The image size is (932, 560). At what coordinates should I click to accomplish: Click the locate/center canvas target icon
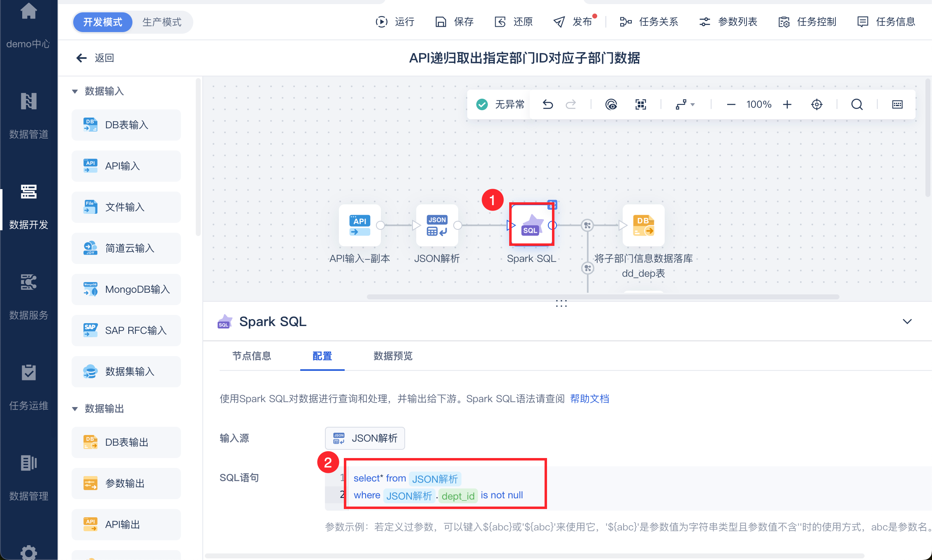point(816,104)
